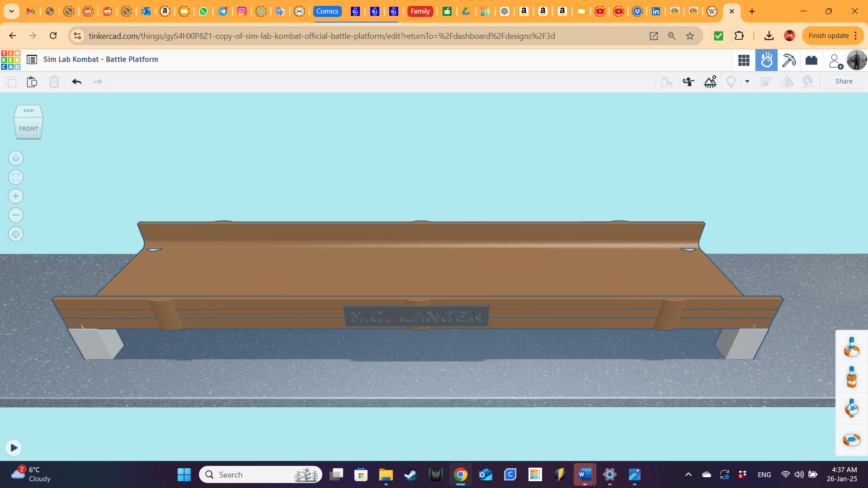868x488 pixels.
Task: Open the hidden objects dropdown arrow
Action: click(x=748, y=82)
